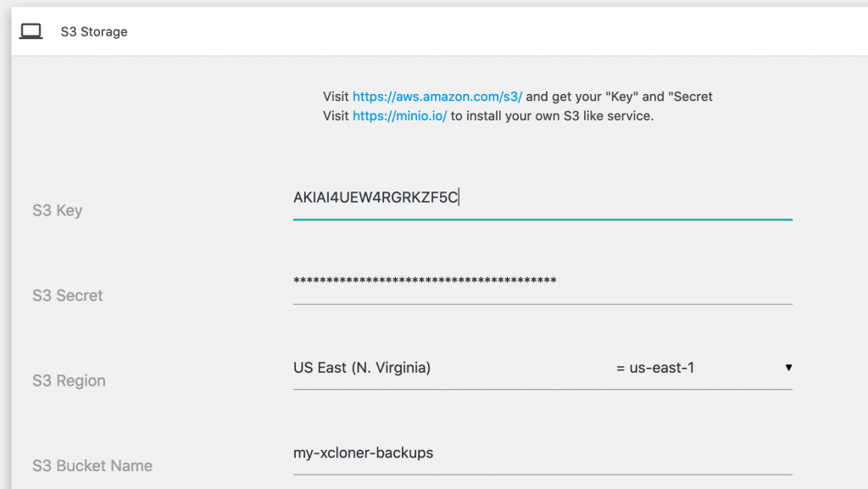Viewport: 868px width, 489px height.
Task: Click the S3 Bucket Name label
Action: coord(92,466)
